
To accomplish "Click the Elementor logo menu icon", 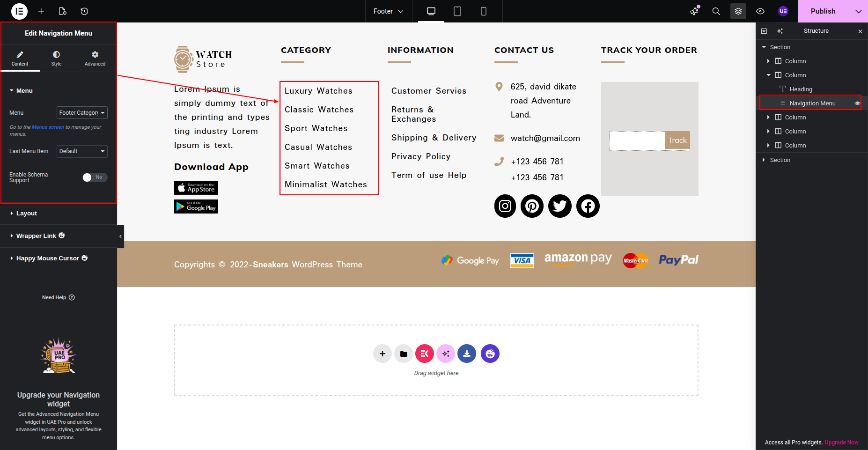I will 19,11.
